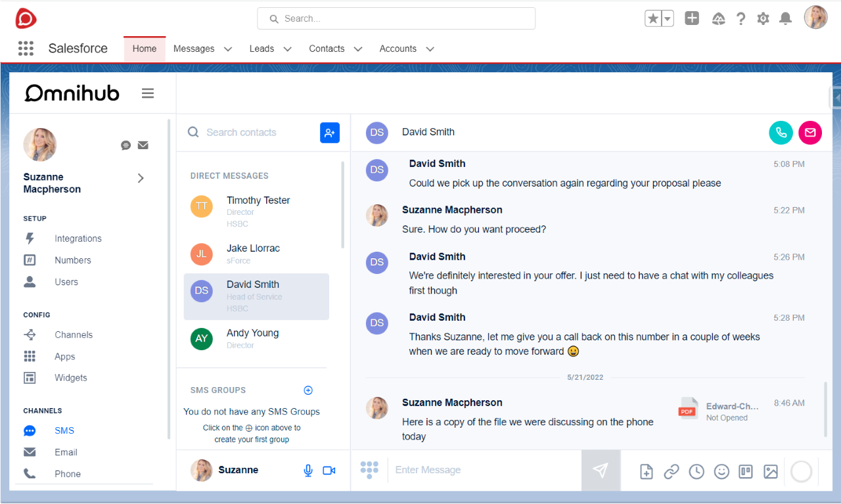Insert a link with chain icon

671,471
